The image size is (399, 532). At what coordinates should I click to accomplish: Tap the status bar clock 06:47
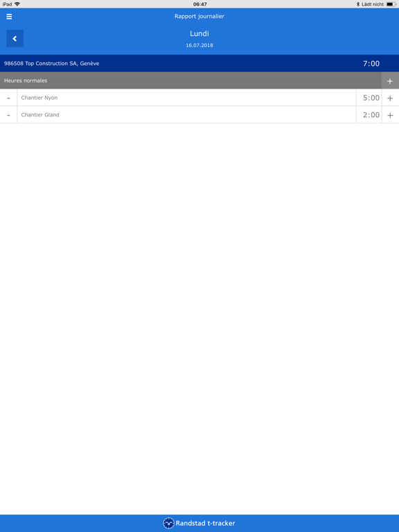(x=199, y=4)
